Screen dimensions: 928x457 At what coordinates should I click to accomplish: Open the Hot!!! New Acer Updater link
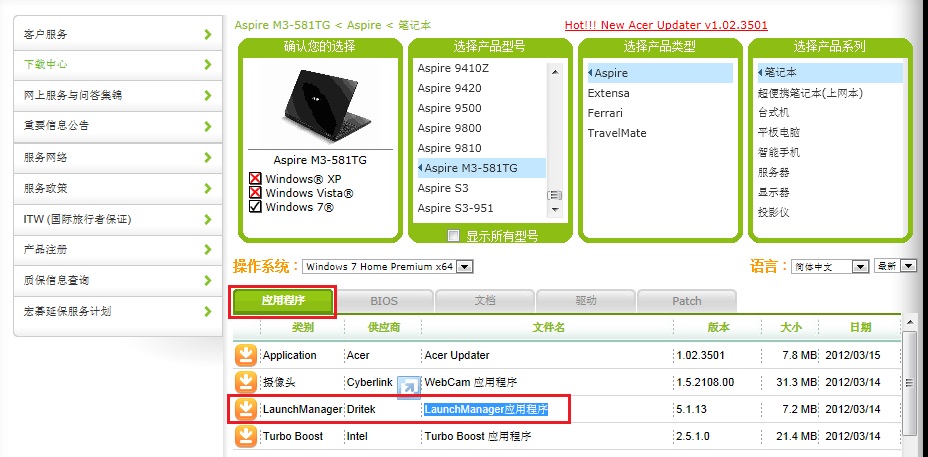666,25
